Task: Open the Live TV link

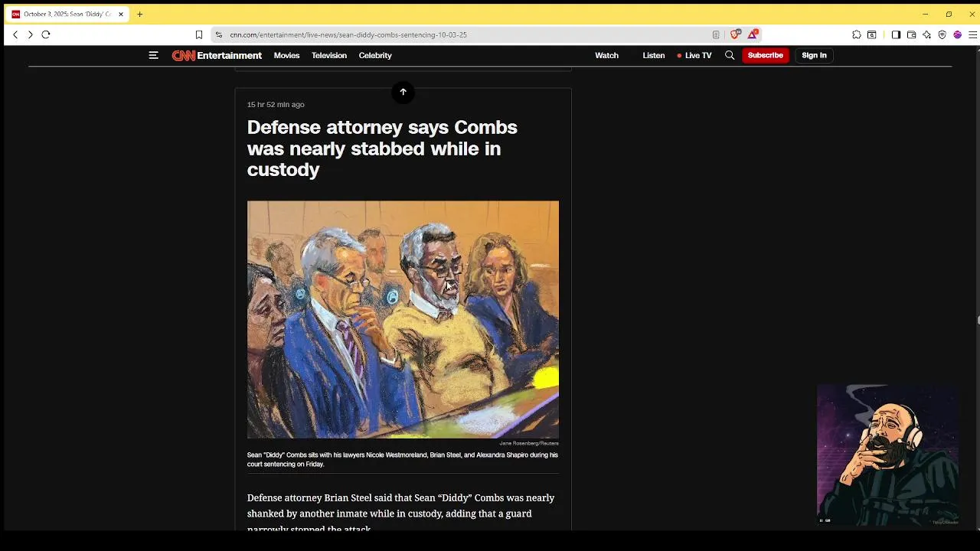Action: (x=694, y=55)
